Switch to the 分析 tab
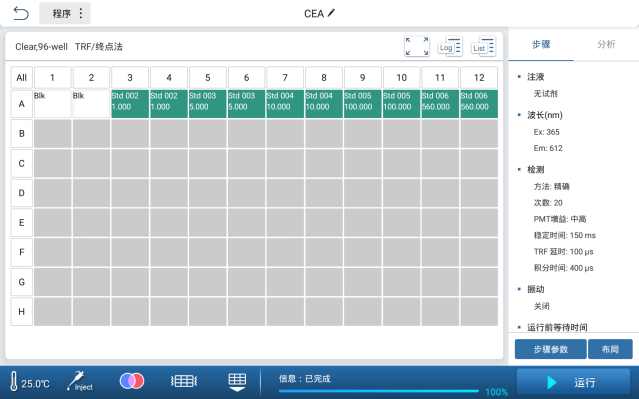The height and width of the screenshot is (399, 639). click(x=606, y=44)
